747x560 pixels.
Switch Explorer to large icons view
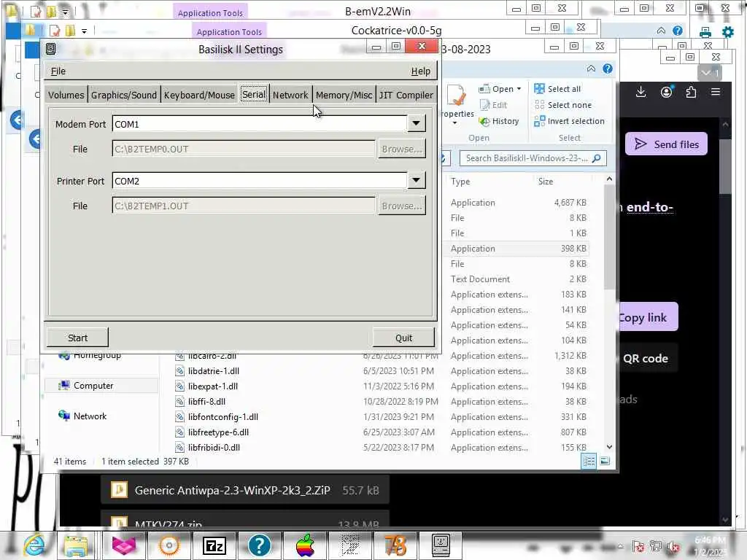(605, 461)
